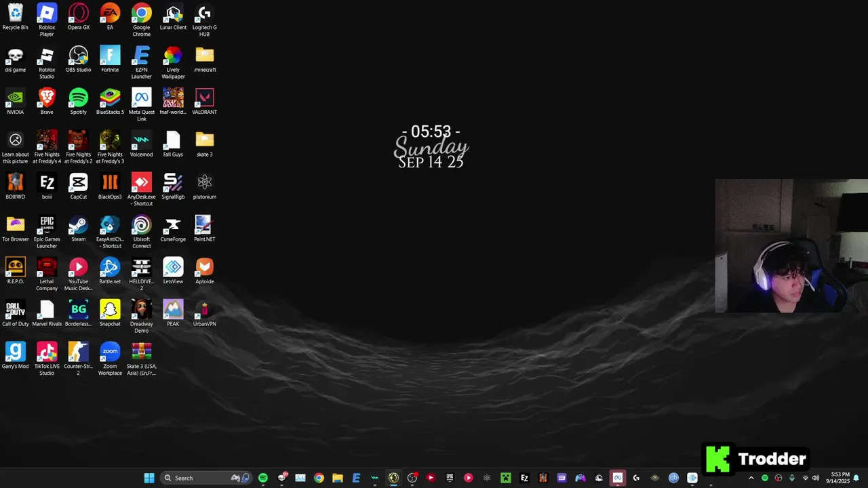Show hidden system tray icons

(x=751, y=478)
